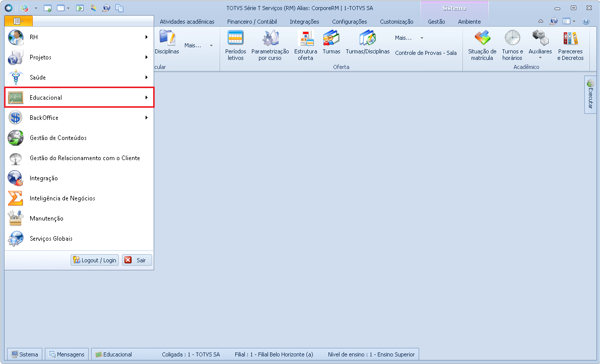Screen dimensions: 600x364
Task: Expand the Auxiliares dropdown arrow
Action: (541, 58)
